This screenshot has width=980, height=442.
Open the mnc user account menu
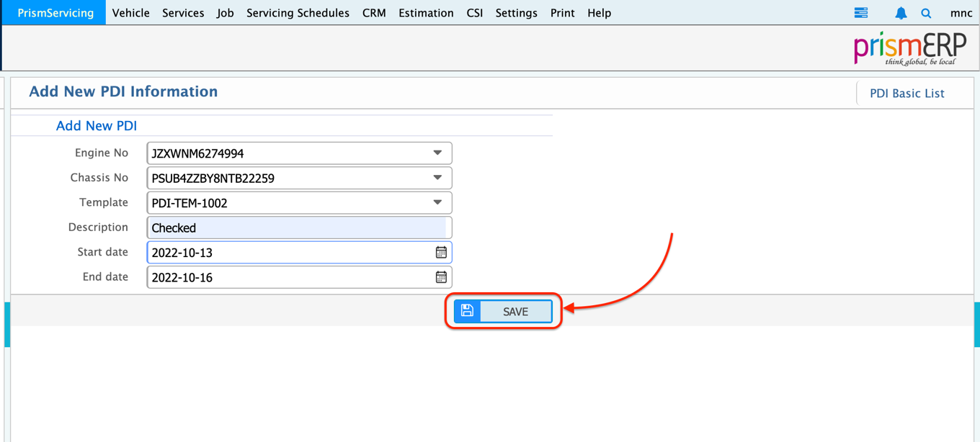pyautogui.click(x=961, y=13)
